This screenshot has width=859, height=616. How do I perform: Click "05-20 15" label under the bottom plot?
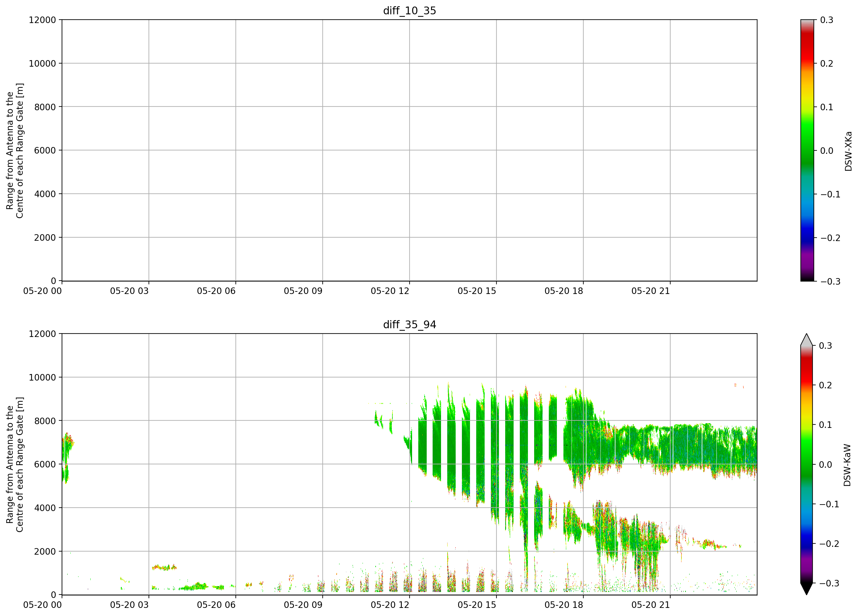[477, 605]
